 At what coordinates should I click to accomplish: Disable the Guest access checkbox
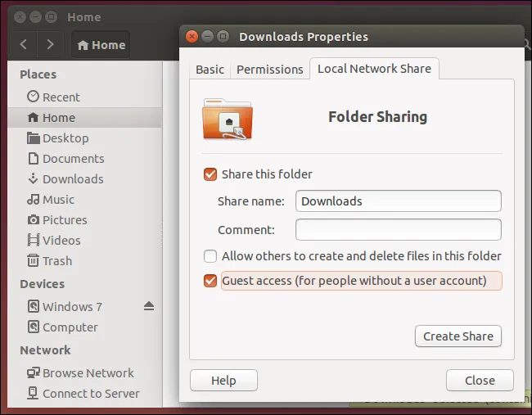(210, 281)
